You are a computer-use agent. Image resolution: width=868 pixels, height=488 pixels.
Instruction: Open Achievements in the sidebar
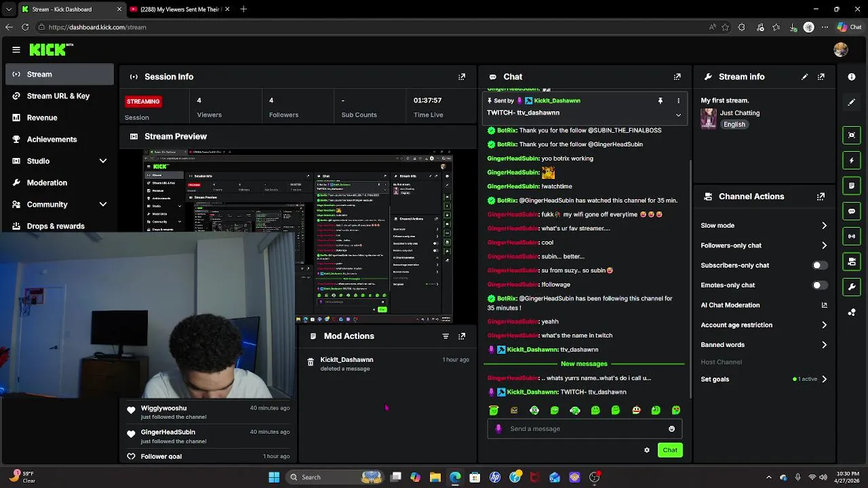coord(60,140)
